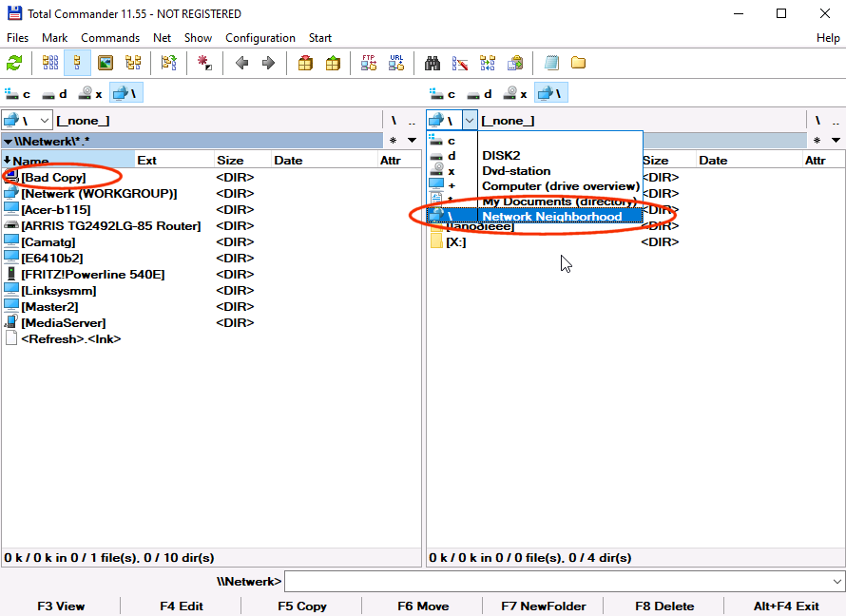This screenshot has width=846, height=616.
Task: Open the Help menu
Action: pos(828,38)
